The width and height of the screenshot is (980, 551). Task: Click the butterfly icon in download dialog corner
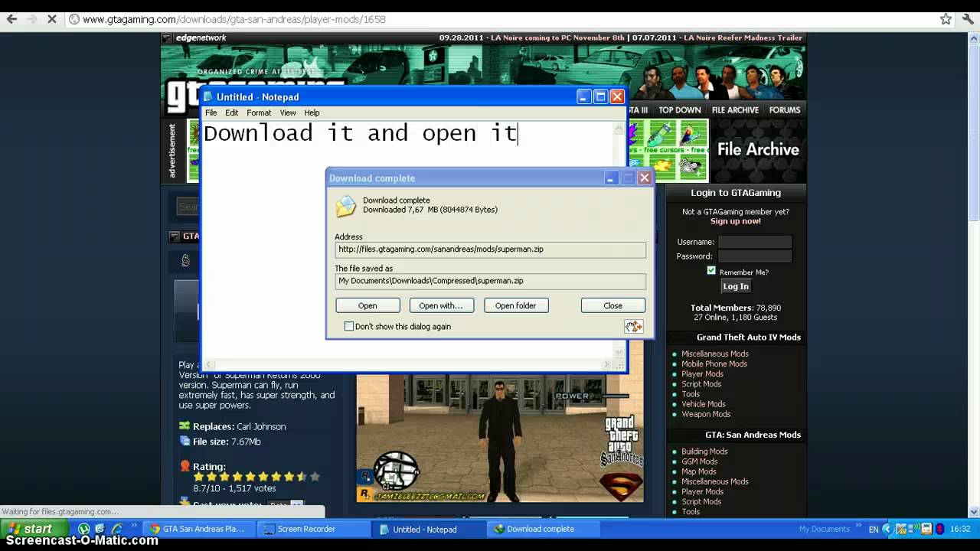point(633,327)
